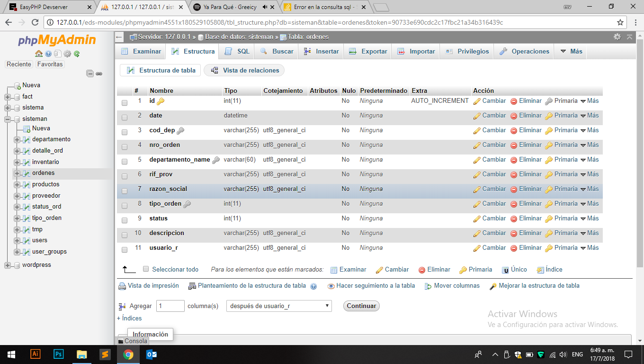Image resolution: width=644 pixels, height=364 pixels.
Task: Click wrench icon for Mejorar la estructura
Action: (x=493, y=286)
